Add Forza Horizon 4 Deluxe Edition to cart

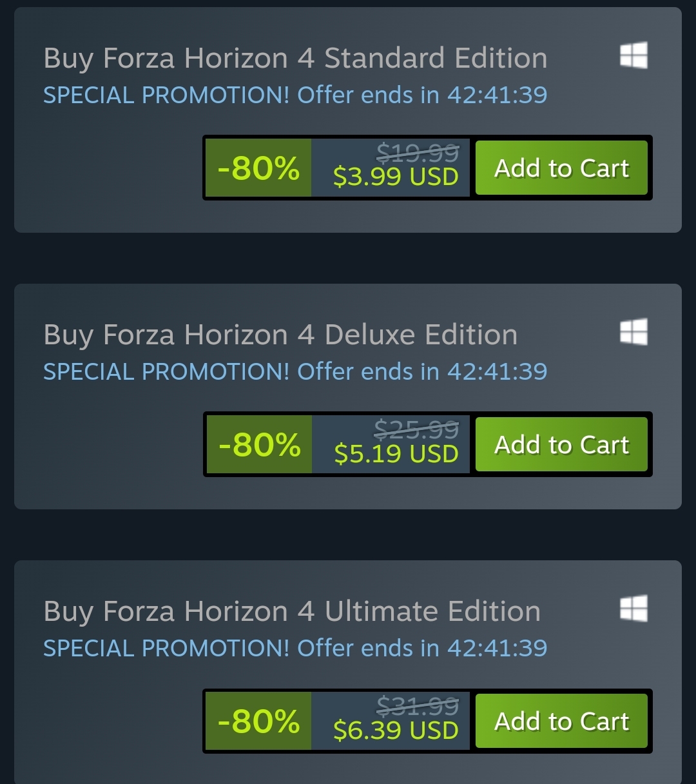(x=561, y=445)
